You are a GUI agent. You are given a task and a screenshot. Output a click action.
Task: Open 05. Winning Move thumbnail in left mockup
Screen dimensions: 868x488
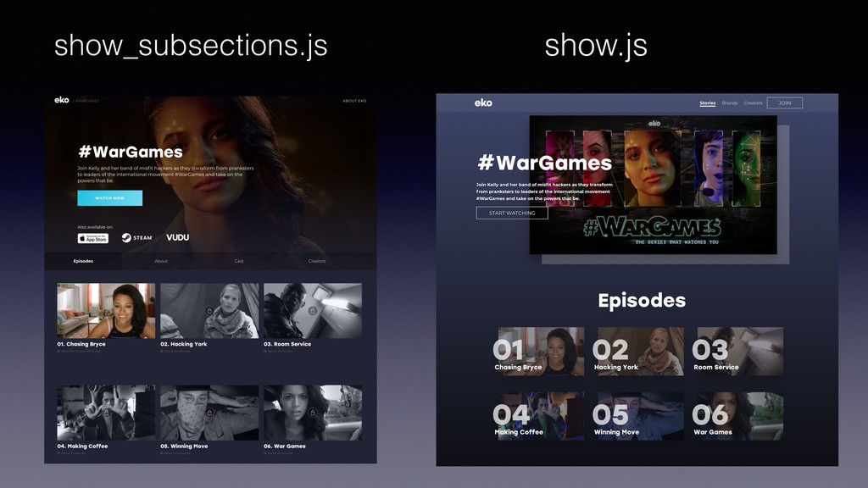tap(209, 413)
